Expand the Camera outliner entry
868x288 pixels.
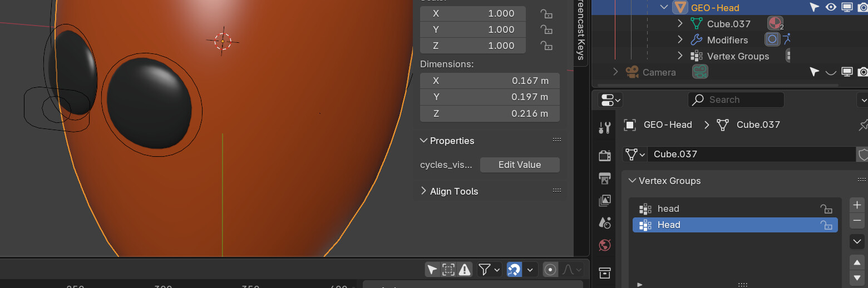coord(615,72)
